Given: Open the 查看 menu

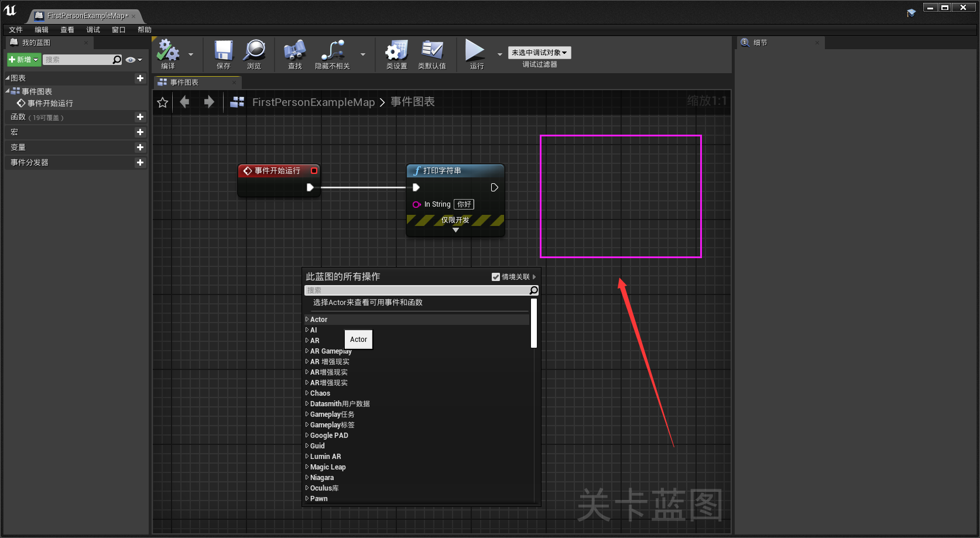Looking at the screenshot, I should (67, 30).
